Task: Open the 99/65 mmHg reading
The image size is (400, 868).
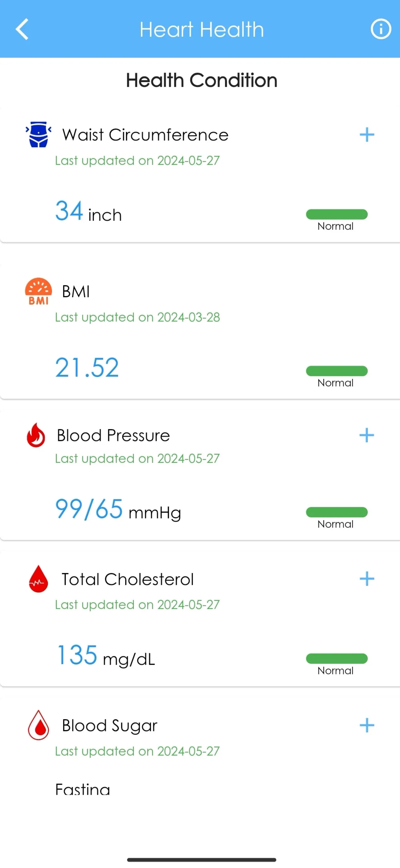Action: pyautogui.click(x=118, y=509)
